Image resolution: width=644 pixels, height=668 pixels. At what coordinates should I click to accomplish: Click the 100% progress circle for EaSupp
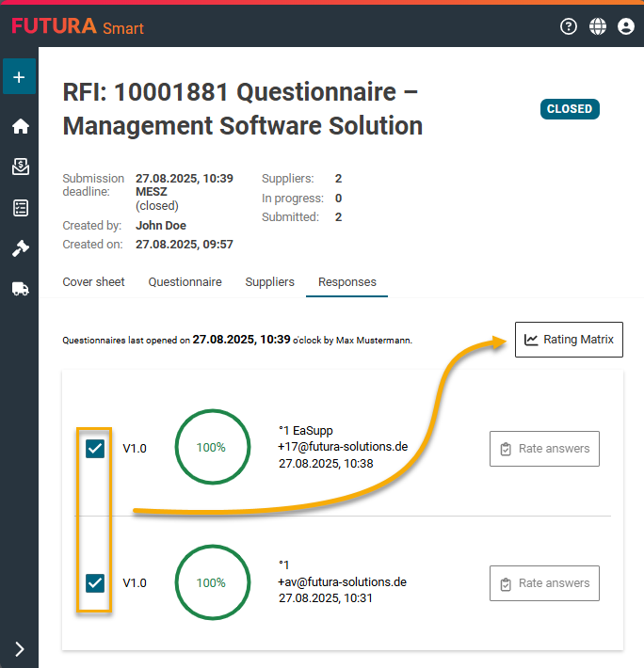click(x=212, y=448)
